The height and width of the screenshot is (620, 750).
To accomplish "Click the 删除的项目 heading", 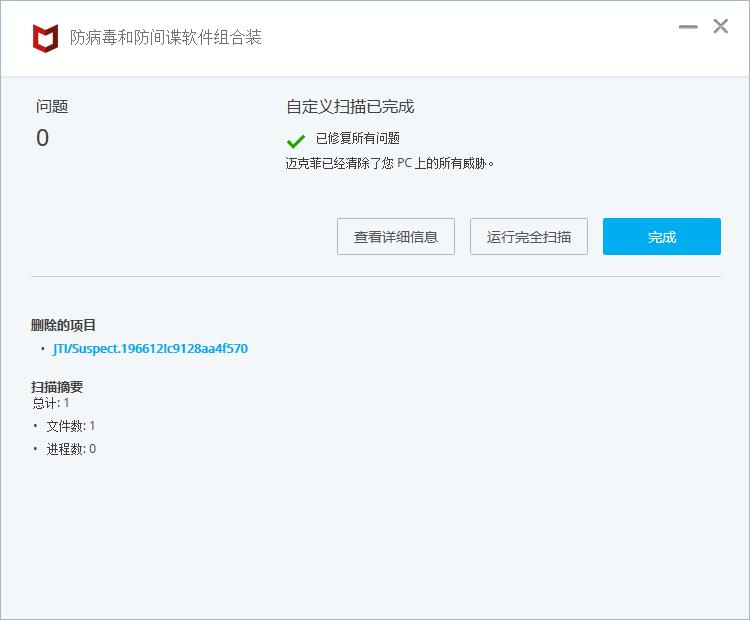I will 63,325.
